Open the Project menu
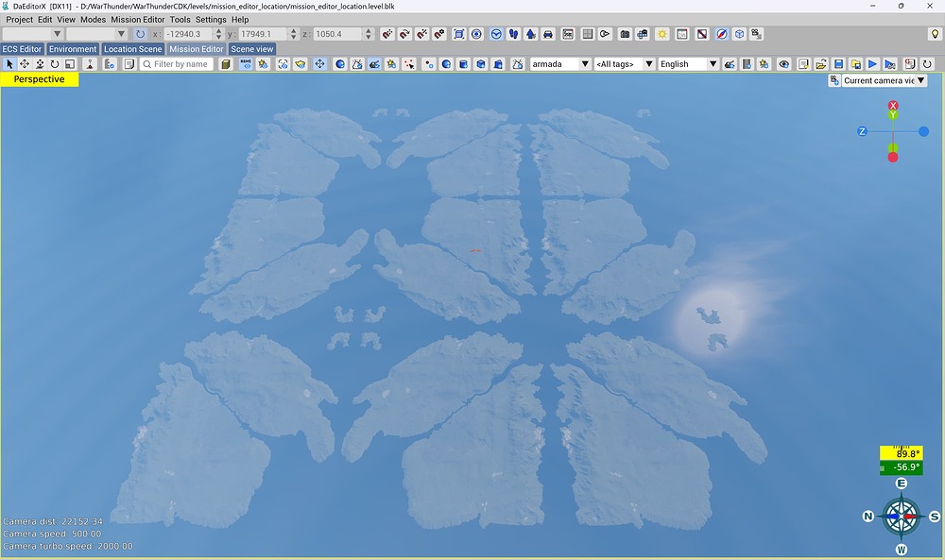The image size is (945, 560). (19, 19)
